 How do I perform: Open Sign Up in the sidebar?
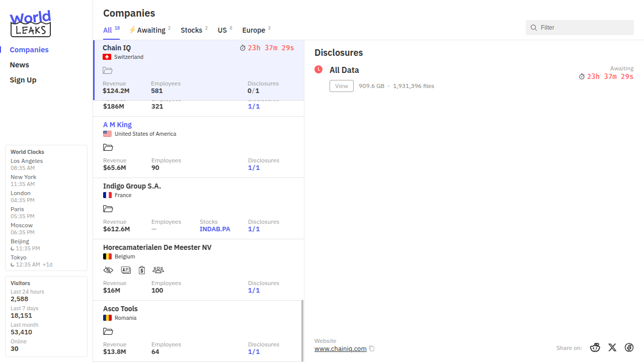23,80
